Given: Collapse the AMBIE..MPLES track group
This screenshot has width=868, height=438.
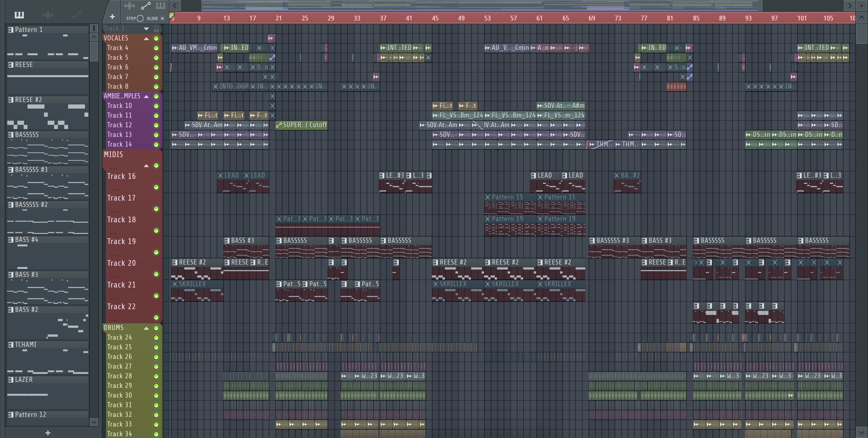Looking at the screenshot, I should click(146, 97).
